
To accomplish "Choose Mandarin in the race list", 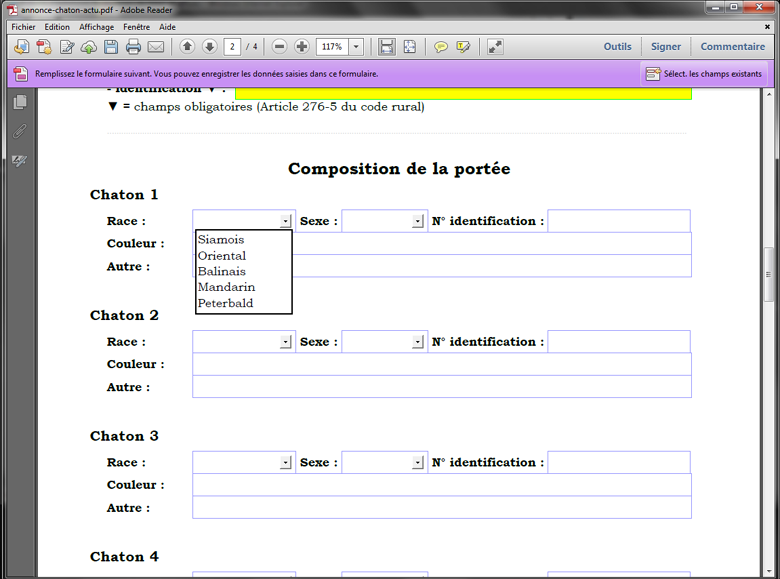I will click(244, 287).
